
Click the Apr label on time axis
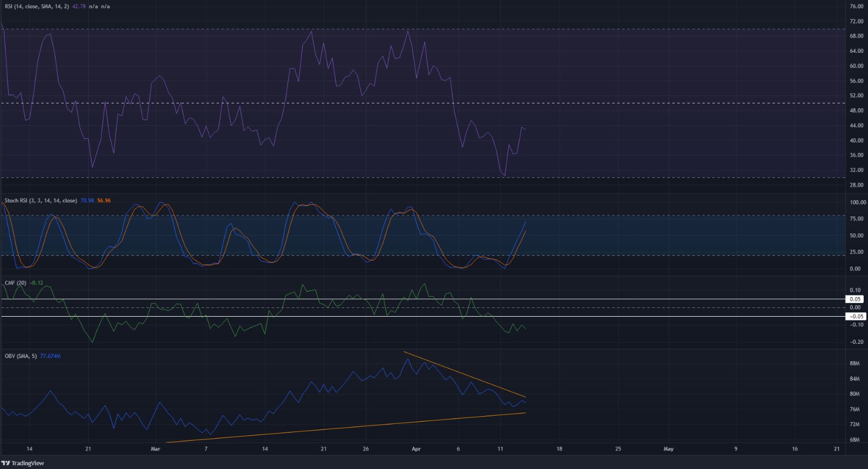416,449
